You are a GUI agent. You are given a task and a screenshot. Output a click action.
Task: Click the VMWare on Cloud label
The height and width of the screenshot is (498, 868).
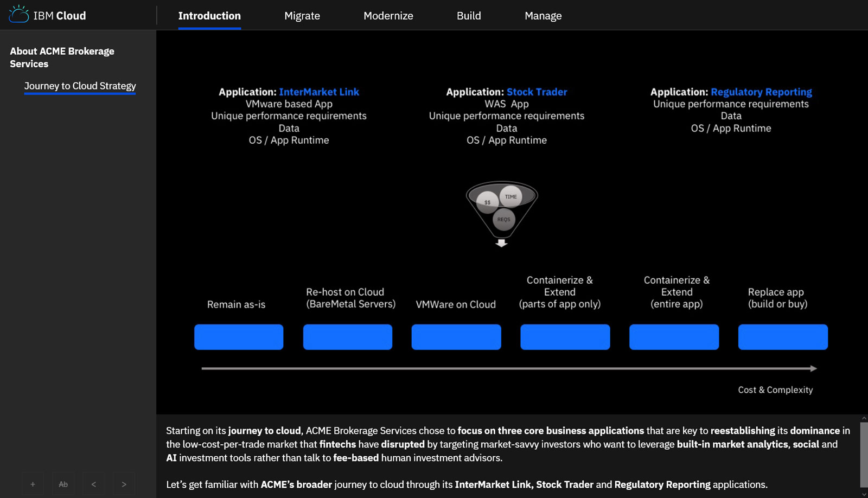(456, 304)
